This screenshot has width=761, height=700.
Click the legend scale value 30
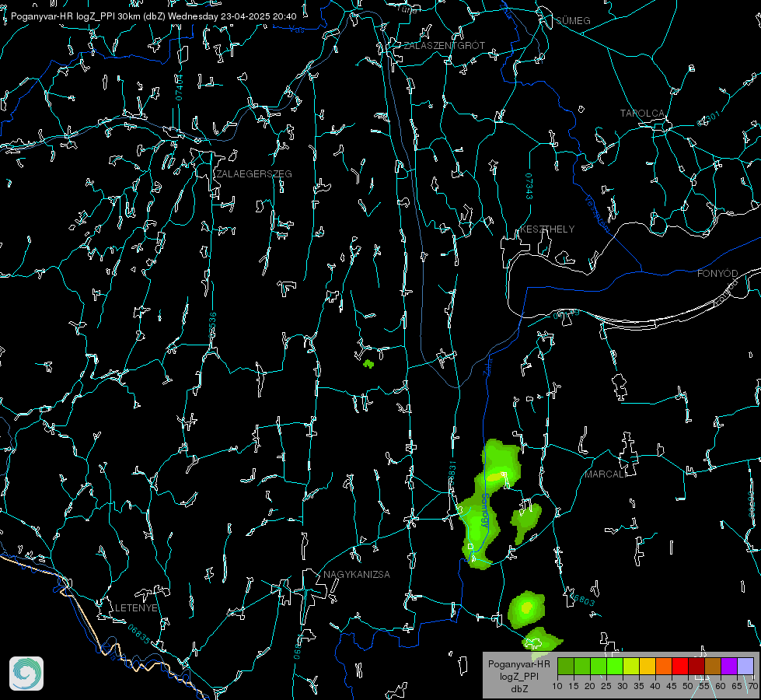point(623,687)
